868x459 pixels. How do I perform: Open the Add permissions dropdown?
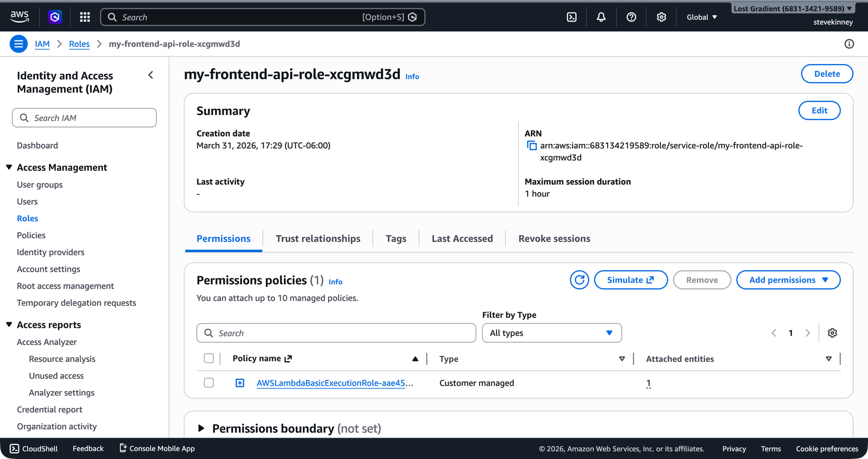[788, 280]
